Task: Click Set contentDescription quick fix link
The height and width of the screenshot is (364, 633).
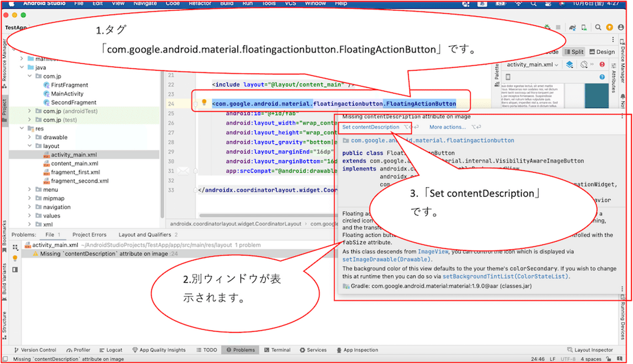Action: pyautogui.click(x=371, y=127)
